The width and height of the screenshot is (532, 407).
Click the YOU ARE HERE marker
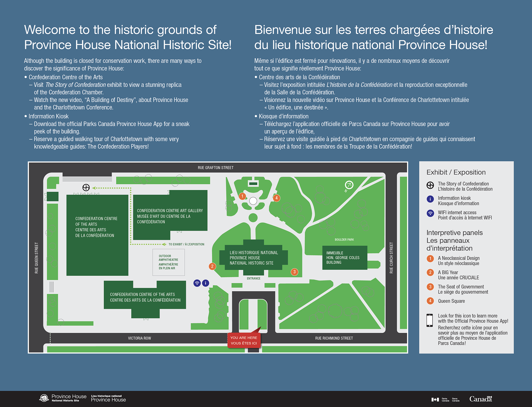pos(244,340)
